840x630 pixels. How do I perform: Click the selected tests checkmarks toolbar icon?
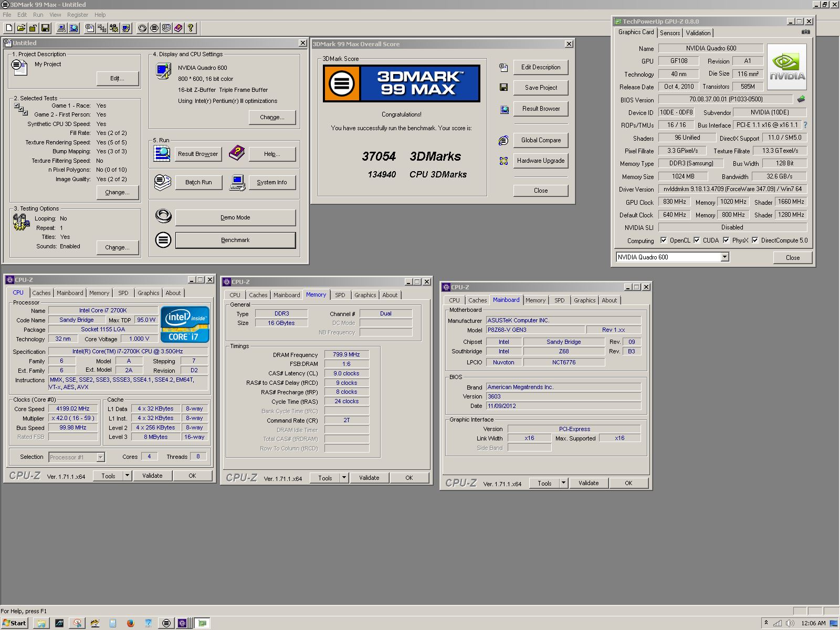tap(102, 28)
